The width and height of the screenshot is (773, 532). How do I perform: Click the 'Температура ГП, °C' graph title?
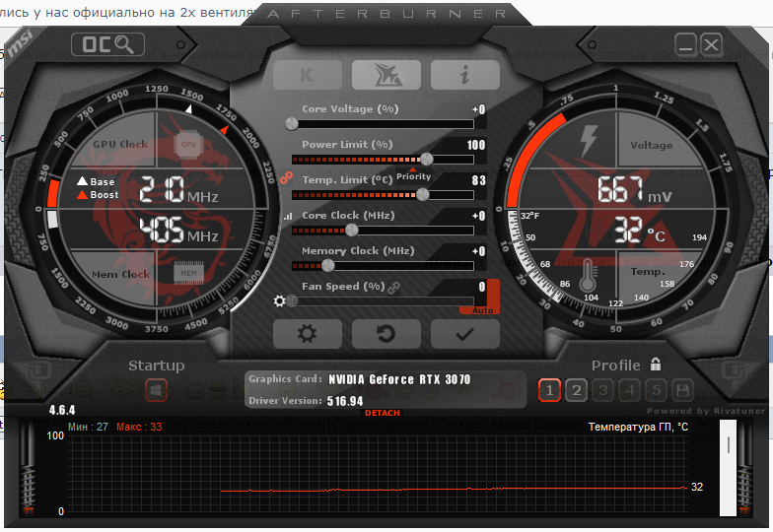(x=638, y=427)
